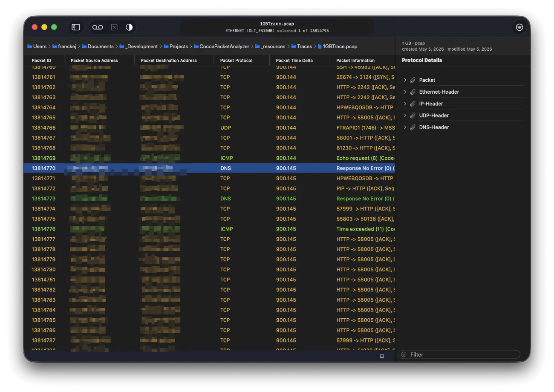
Task: Select packet ID 13814784
Action: point(43,310)
